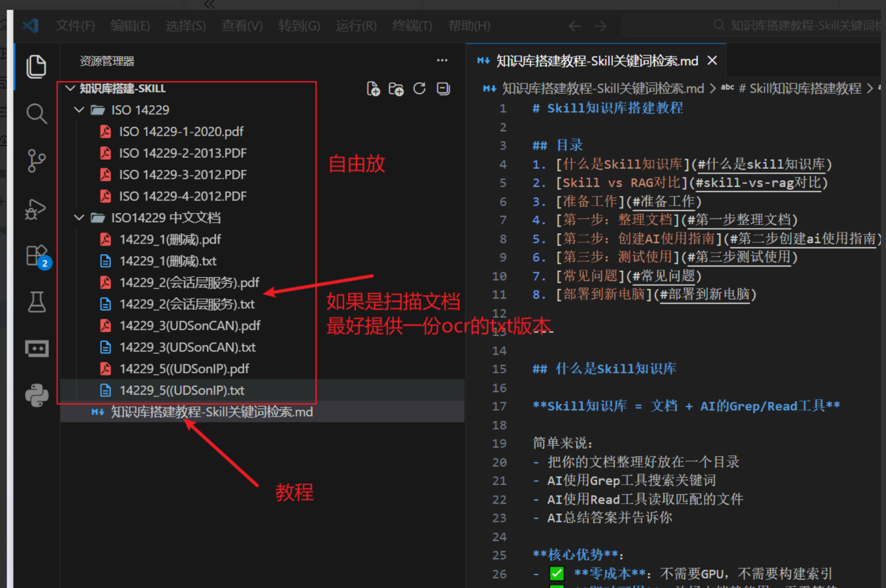The image size is (886, 588).
Task: Click the command center search box
Action: [752, 25]
